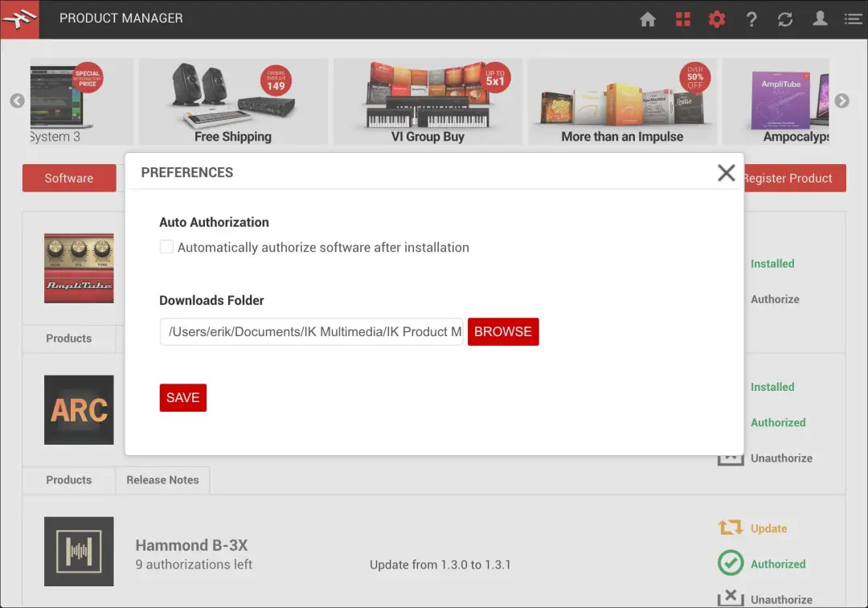Image resolution: width=868 pixels, height=608 pixels.
Task: Click Installed status for AmpliTube
Action: (x=772, y=264)
